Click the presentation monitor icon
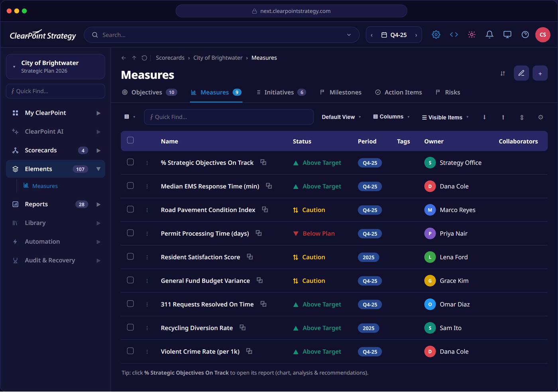 507,35
